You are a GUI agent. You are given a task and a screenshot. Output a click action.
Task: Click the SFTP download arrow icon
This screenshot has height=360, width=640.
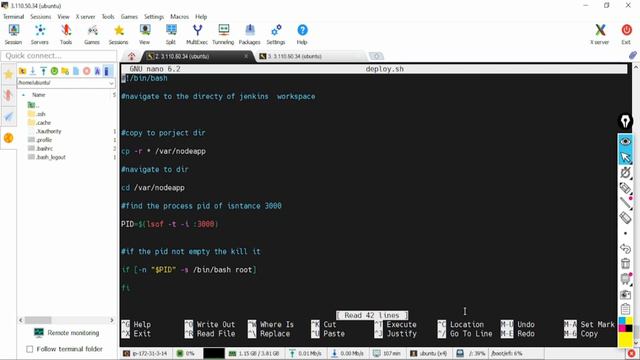pyautogui.click(x=33, y=71)
